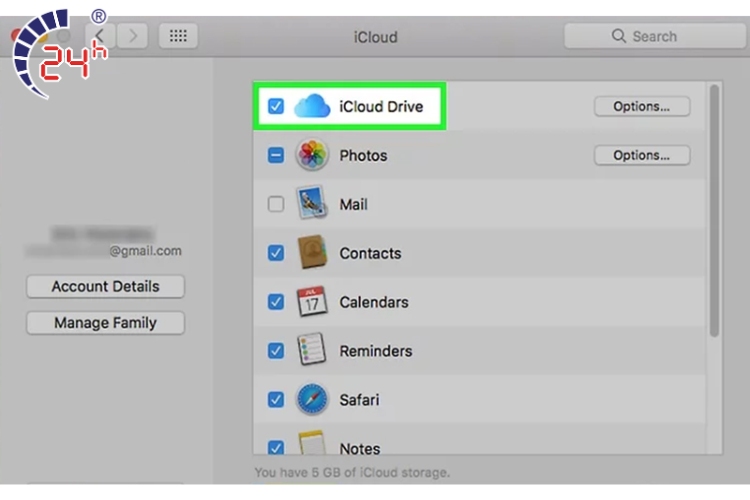Screen dimensions: 750x500
Task: Click the Safari label
Action: [x=359, y=400]
